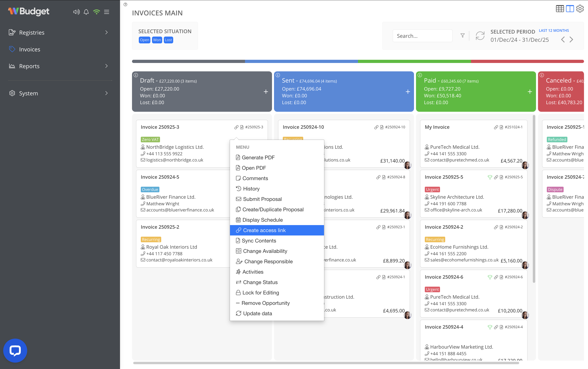The image size is (588, 369).
Task: Select Create access link from menu
Action: (264, 230)
